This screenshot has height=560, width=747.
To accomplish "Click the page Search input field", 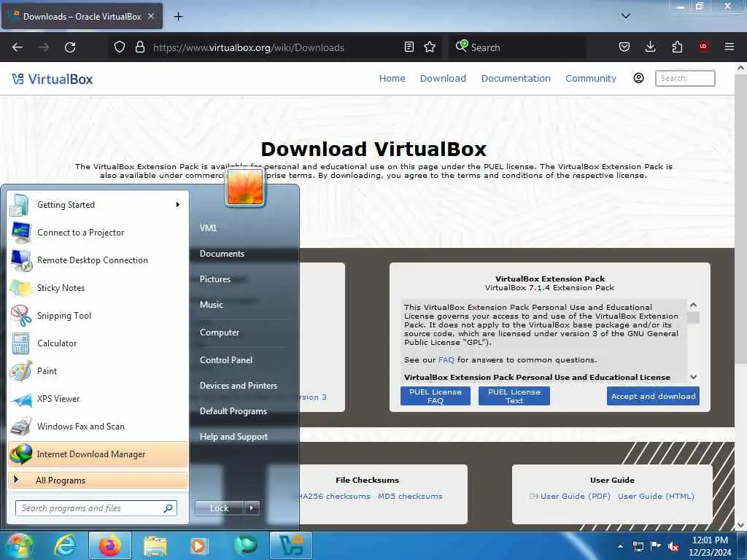I will [x=685, y=78].
